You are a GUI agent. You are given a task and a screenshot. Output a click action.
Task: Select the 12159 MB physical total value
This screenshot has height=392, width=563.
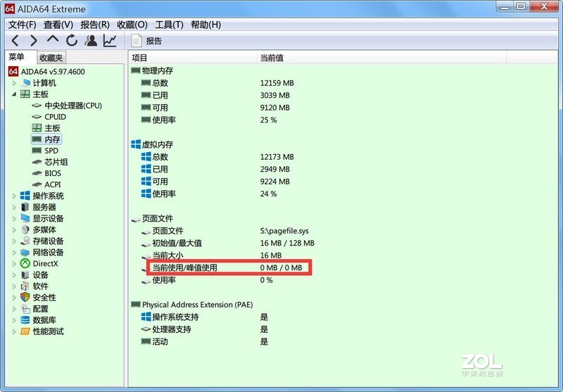click(277, 83)
